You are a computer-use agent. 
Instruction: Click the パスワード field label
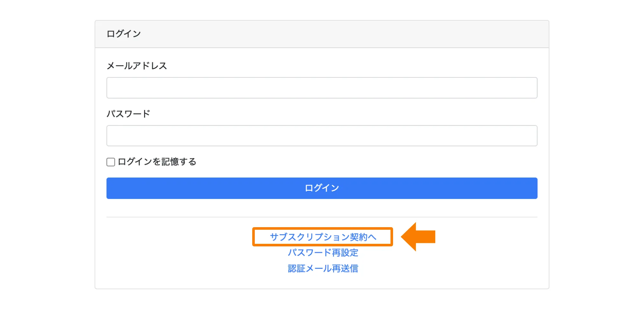pos(128,114)
